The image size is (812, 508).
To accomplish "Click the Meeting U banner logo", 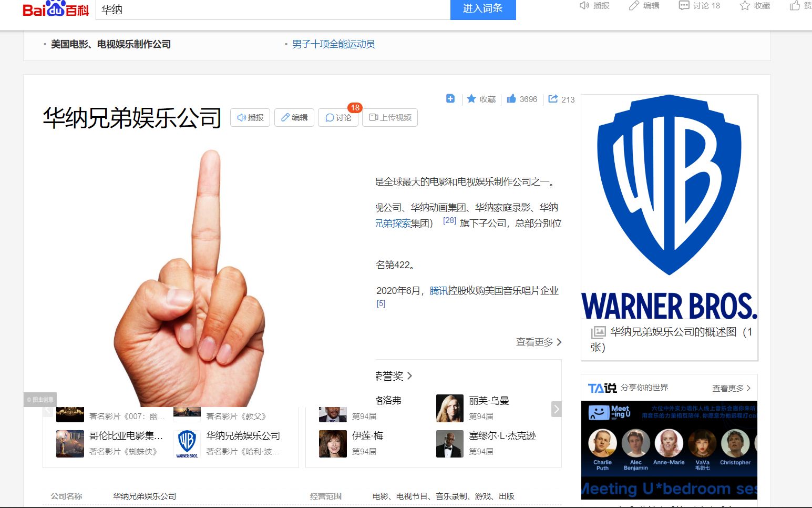I will [x=610, y=412].
